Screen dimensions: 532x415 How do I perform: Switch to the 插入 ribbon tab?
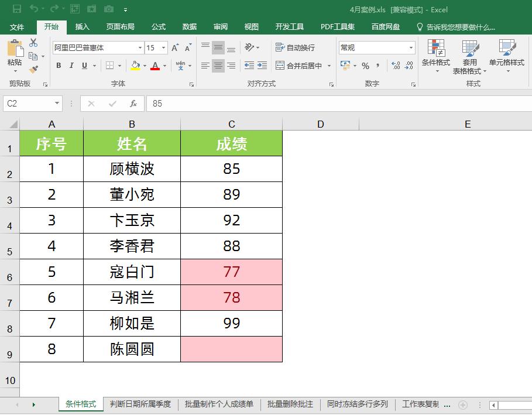tap(81, 26)
